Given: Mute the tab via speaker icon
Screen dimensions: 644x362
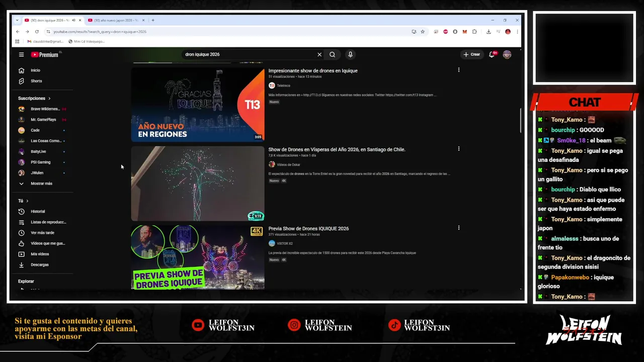Looking at the screenshot, I should point(73,21).
